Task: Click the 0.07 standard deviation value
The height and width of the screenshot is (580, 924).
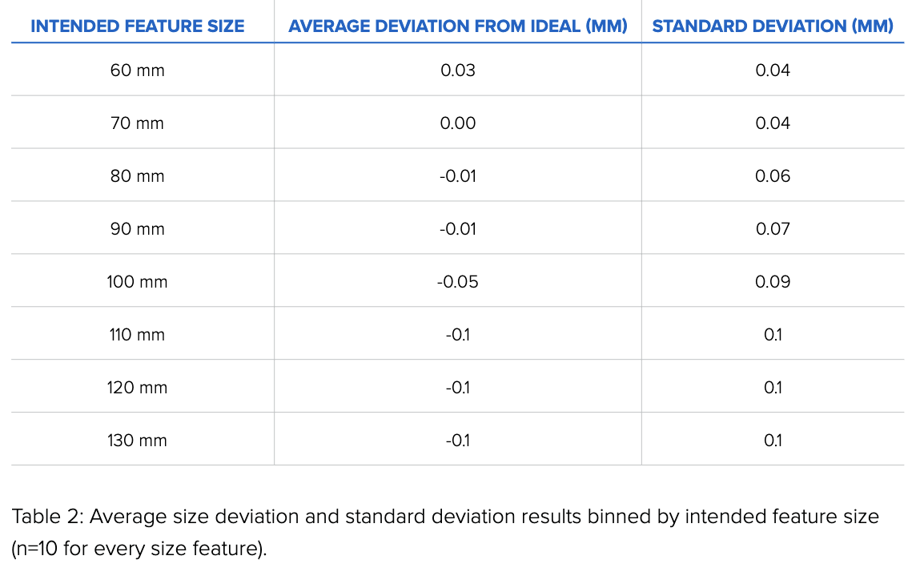Action: 773,229
